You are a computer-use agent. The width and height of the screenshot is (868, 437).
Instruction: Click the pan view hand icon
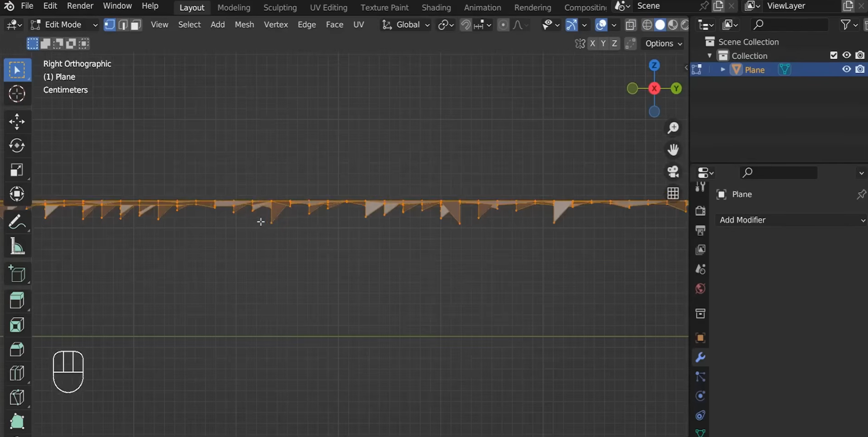click(x=673, y=150)
